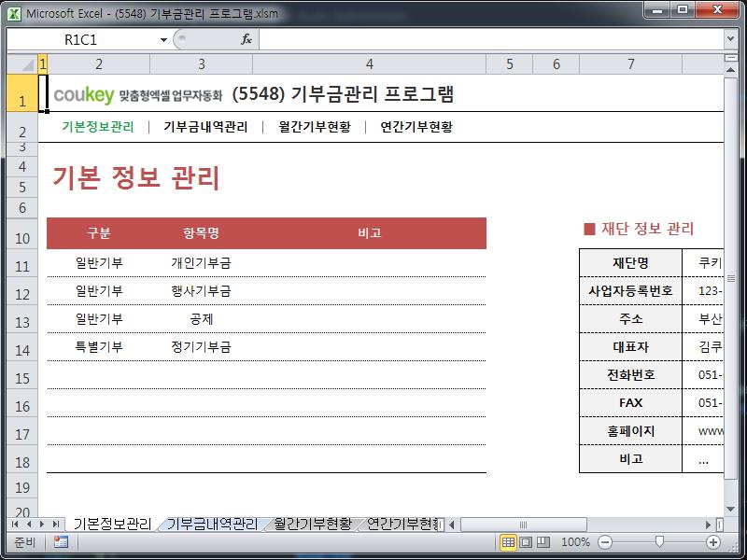
Task: Click the horizontal scroll left arrow
Action: click(452, 525)
